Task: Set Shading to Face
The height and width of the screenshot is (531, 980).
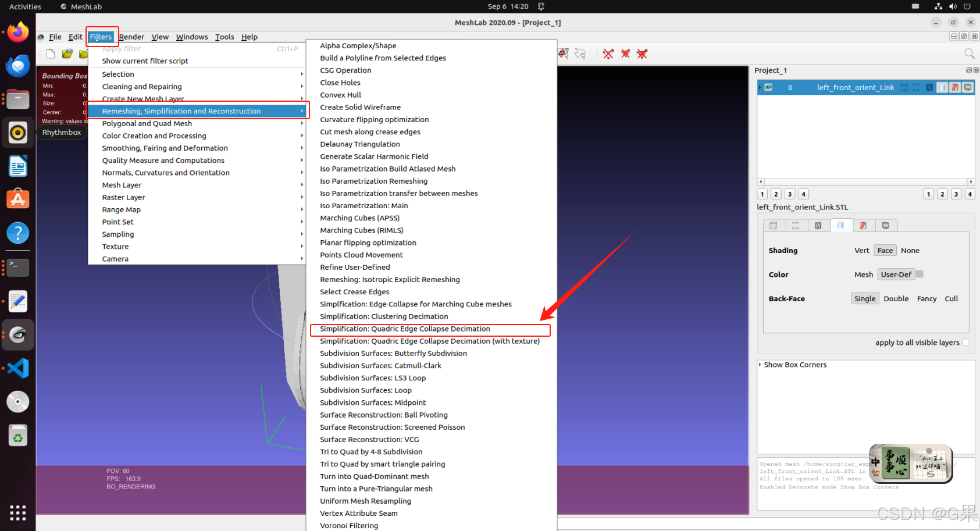Action: coord(885,251)
